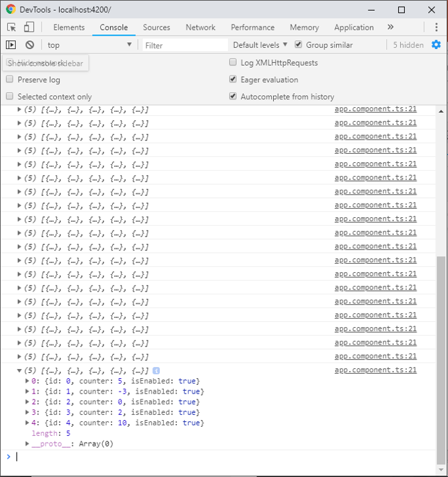Screen dimensions: 448x477
Task: Show the console sidebar panel icon
Action: 11,45
